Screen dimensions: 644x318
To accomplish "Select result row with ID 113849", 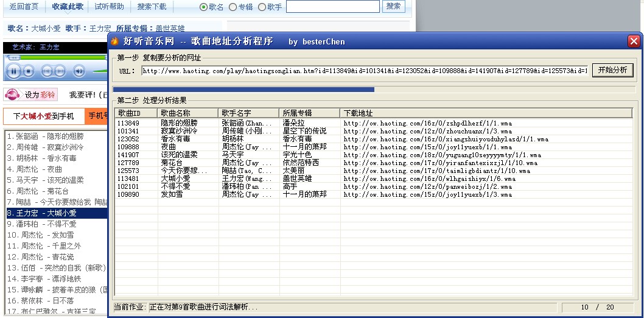I will point(374,123).
